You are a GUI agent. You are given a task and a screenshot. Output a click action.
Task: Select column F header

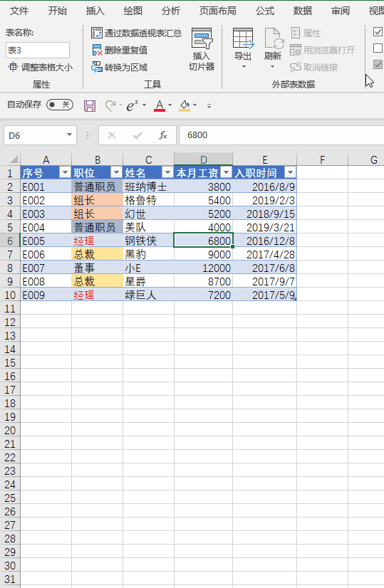coord(322,159)
